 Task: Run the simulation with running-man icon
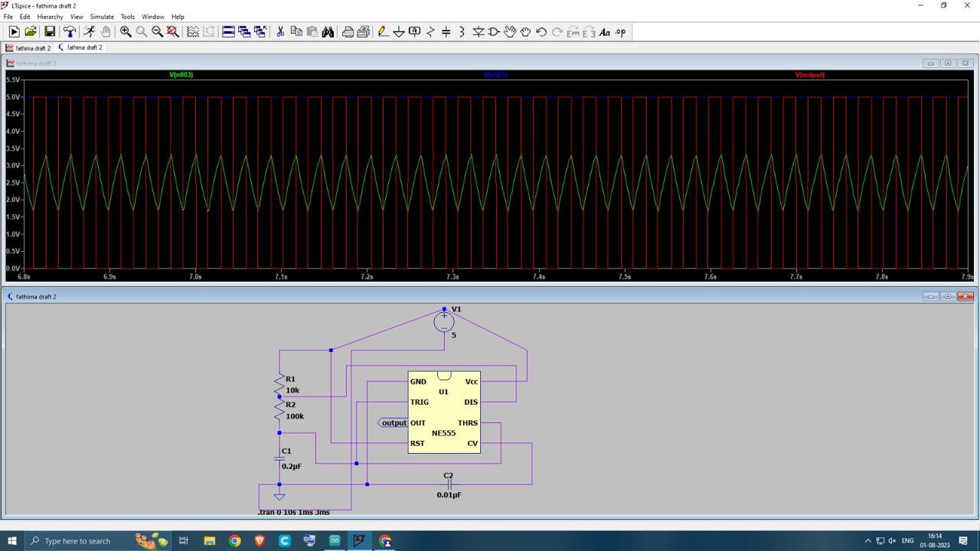(89, 31)
